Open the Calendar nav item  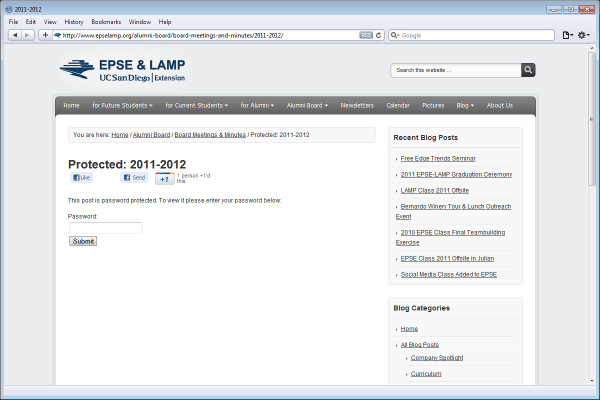(x=398, y=105)
